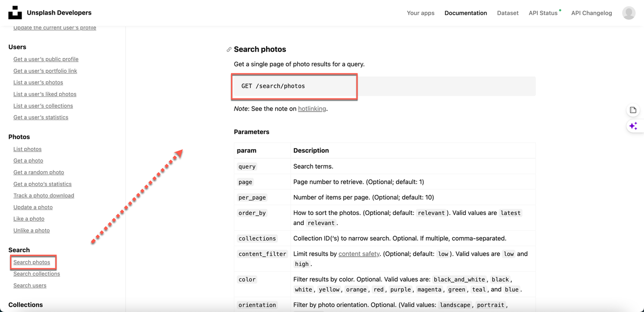This screenshot has height=312, width=644.
Task: Click the 'black_and_white' color value
Action: pos(459,280)
